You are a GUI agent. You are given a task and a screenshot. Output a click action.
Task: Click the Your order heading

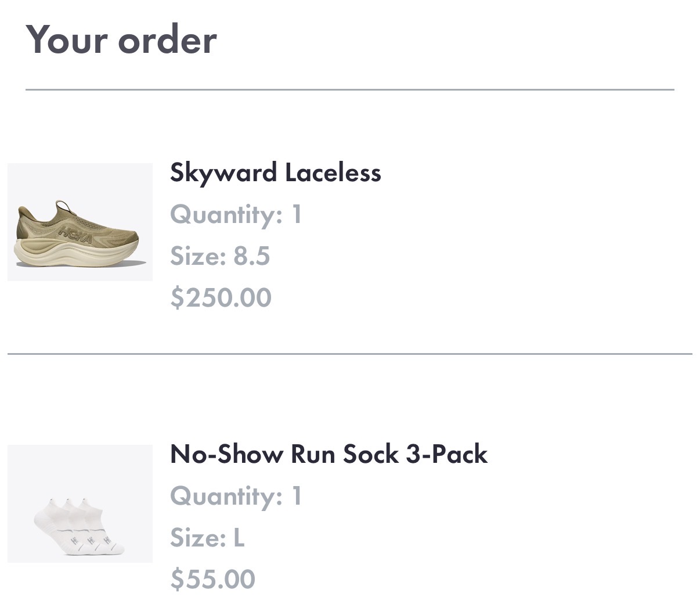121,40
